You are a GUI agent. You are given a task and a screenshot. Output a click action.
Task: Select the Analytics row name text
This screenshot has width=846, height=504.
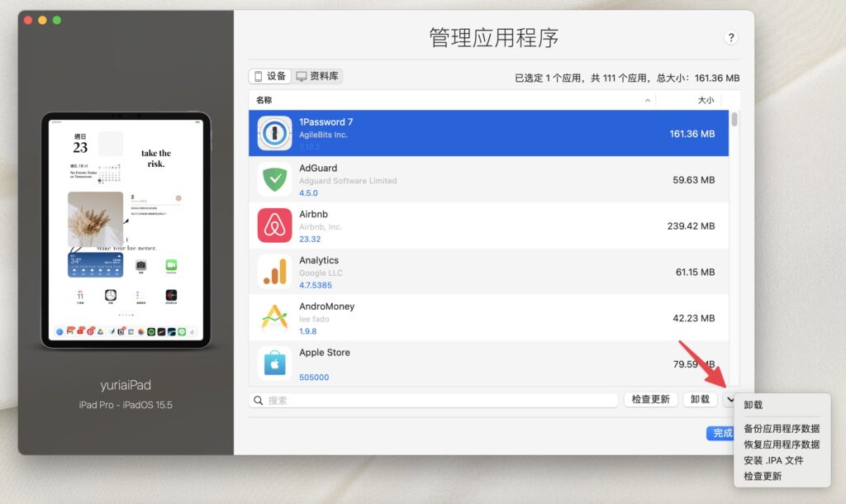[x=319, y=260]
